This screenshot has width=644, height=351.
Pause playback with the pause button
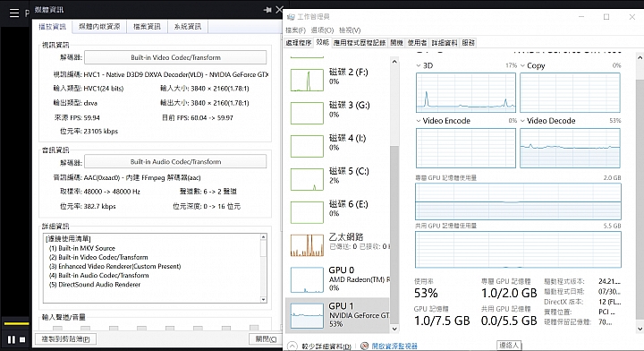point(12,339)
